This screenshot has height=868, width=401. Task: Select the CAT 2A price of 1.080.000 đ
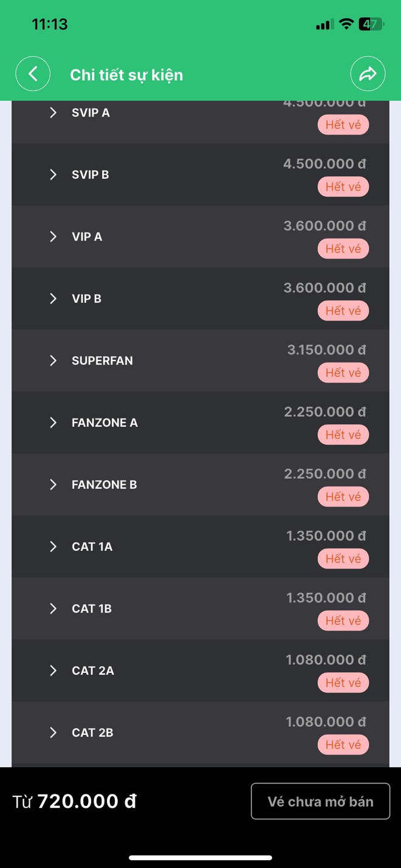click(x=326, y=660)
